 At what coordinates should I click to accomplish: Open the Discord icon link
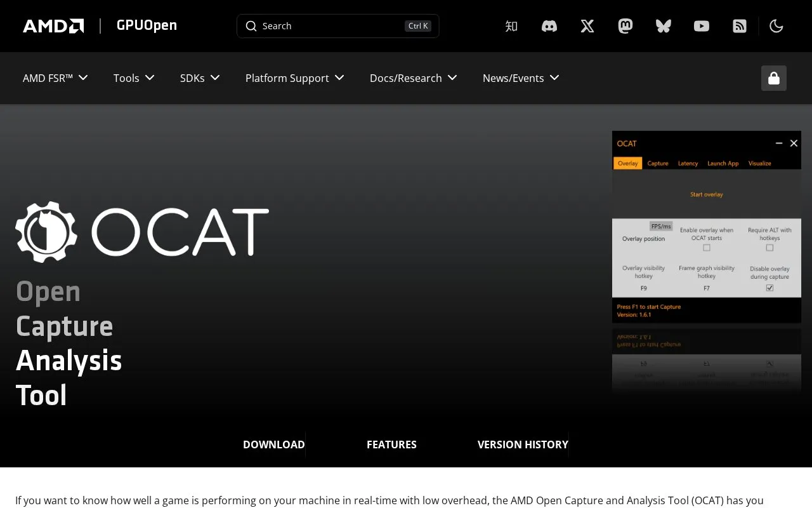[x=549, y=26]
